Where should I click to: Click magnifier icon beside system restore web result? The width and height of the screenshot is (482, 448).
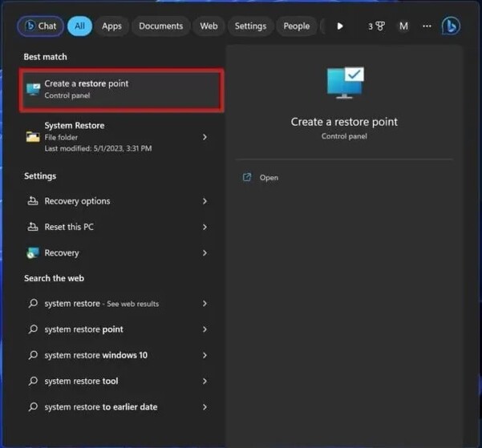click(x=33, y=304)
